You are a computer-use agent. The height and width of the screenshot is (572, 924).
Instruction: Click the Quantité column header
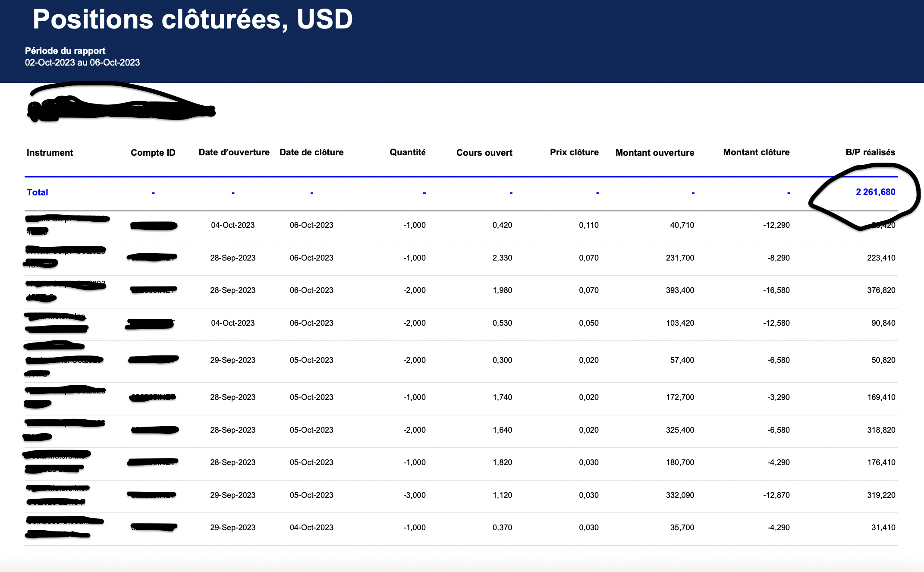click(x=407, y=152)
